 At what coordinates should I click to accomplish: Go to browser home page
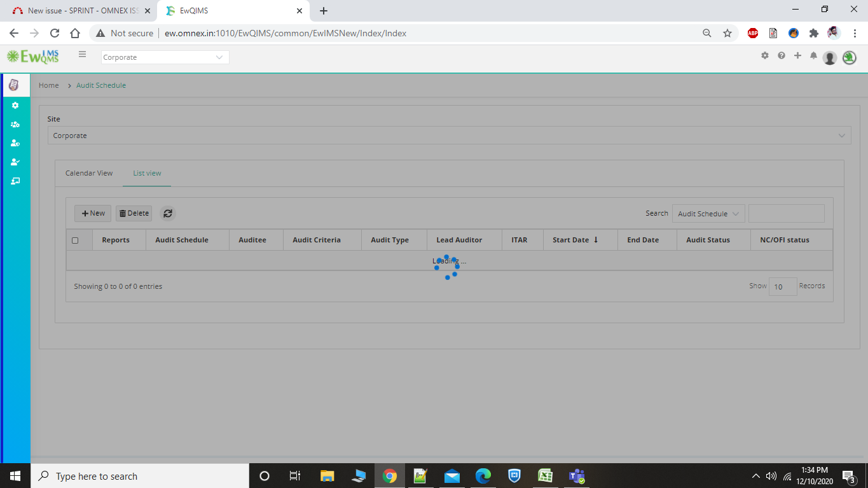[75, 33]
